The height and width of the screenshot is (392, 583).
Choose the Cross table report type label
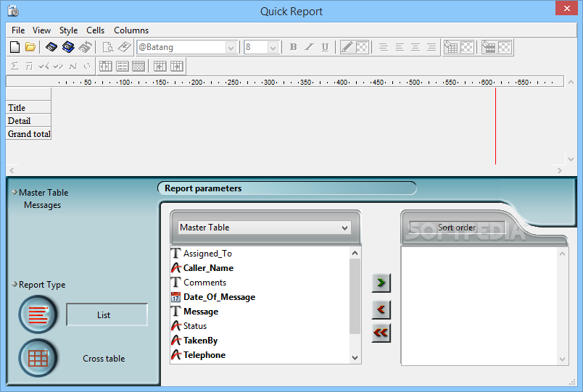[x=104, y=359]
